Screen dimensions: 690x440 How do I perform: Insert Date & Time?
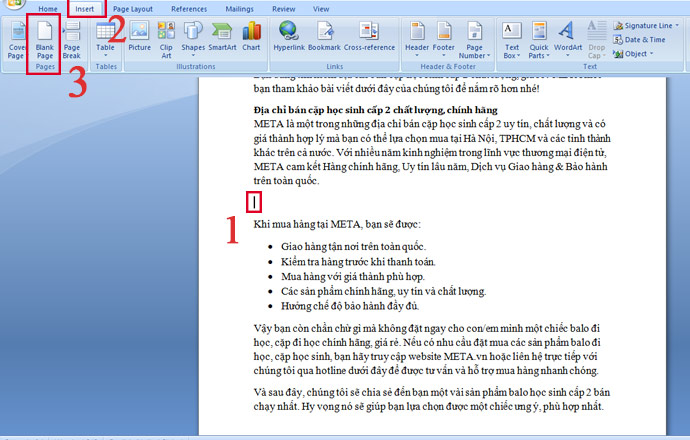(639, 40)
